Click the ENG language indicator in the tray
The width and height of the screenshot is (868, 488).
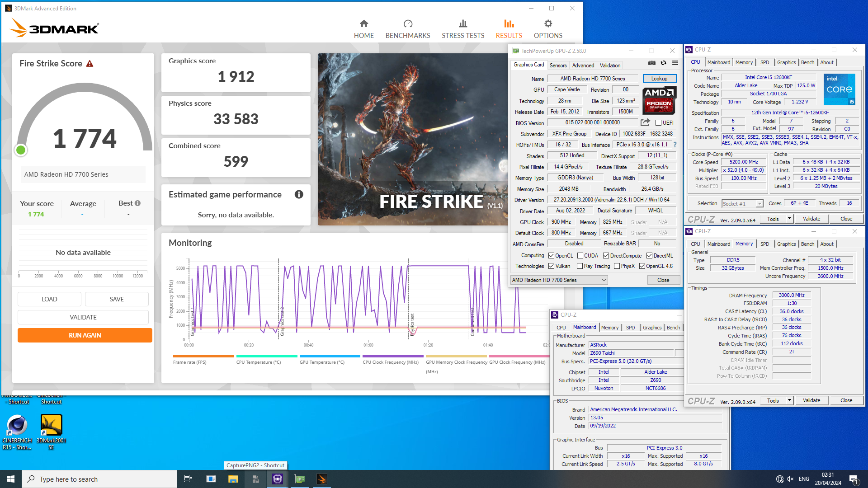804,479
